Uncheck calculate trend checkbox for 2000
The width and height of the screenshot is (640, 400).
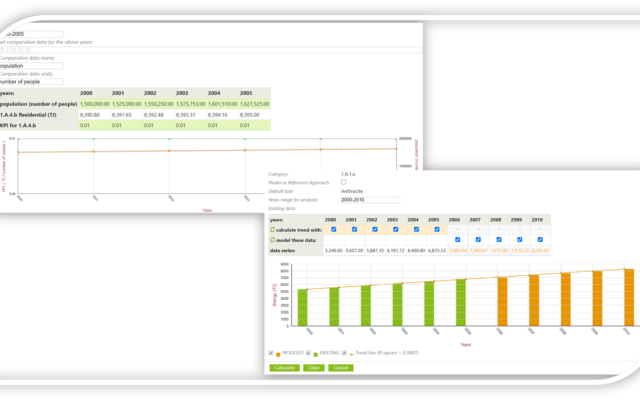333,229
